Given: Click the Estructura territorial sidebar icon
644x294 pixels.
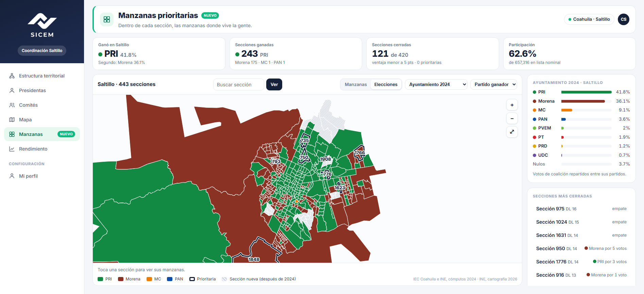Looking at the screenshot, I should click(x=12, y=76).
